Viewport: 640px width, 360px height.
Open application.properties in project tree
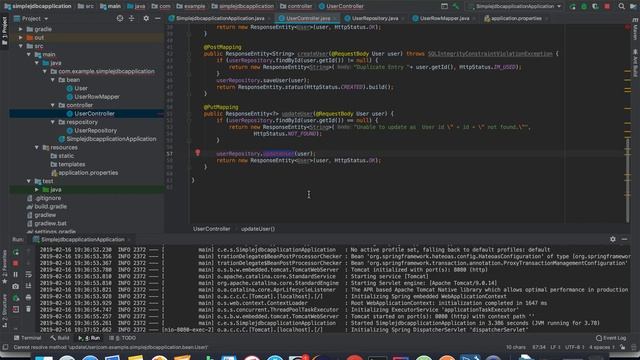pos(84,173)
